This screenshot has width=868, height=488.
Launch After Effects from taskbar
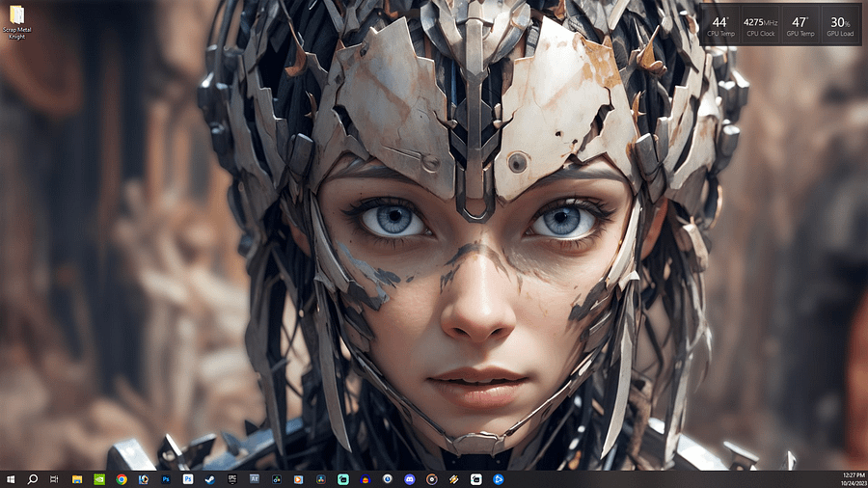(x=254, y=479)
